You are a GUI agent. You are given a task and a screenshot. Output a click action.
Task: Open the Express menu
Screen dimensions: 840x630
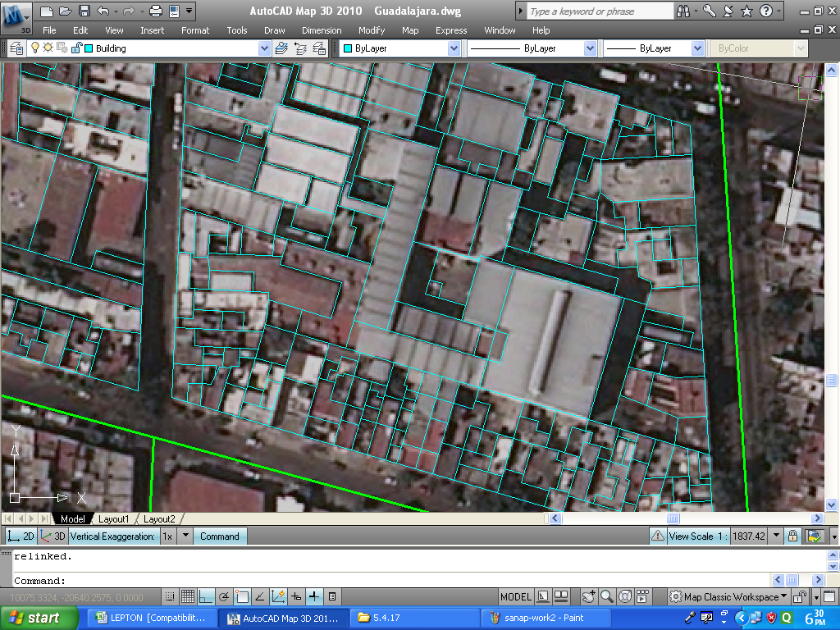pos(451,30)
